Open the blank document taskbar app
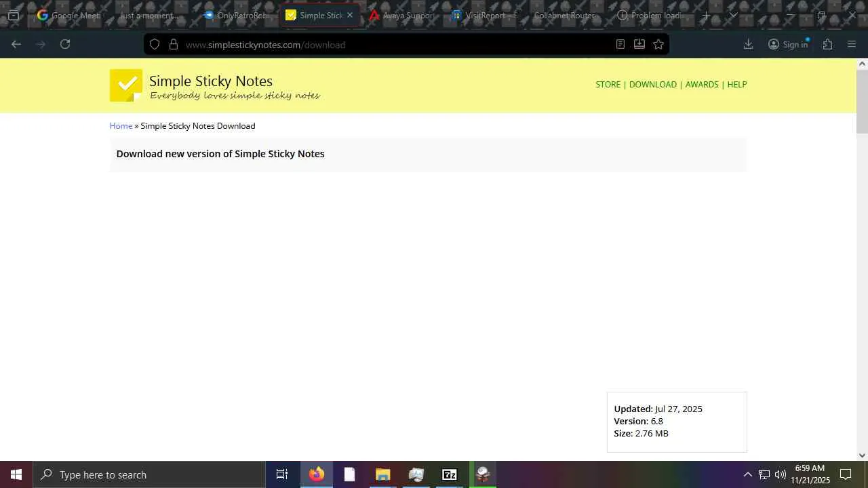The height and width of the screenshot is (488, 868). [x=349, y=474]
